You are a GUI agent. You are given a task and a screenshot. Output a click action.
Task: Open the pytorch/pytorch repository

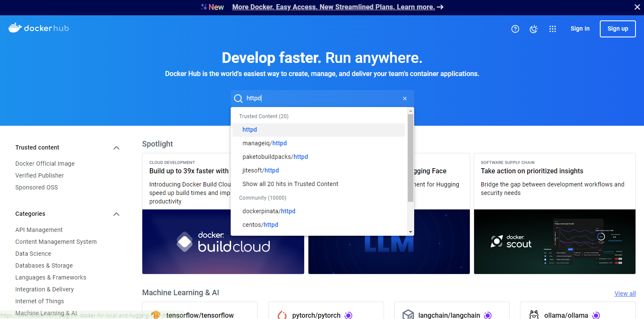pos(316,316)
